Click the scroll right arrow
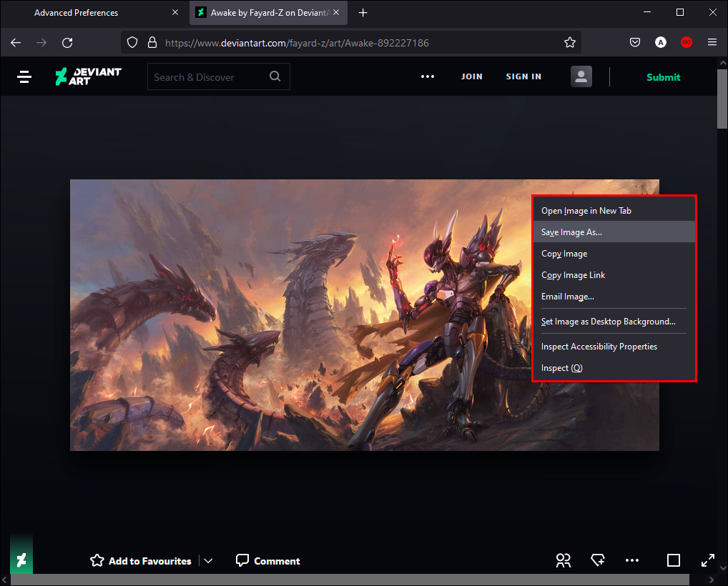728x586 pixels. [x=712, y=580]
